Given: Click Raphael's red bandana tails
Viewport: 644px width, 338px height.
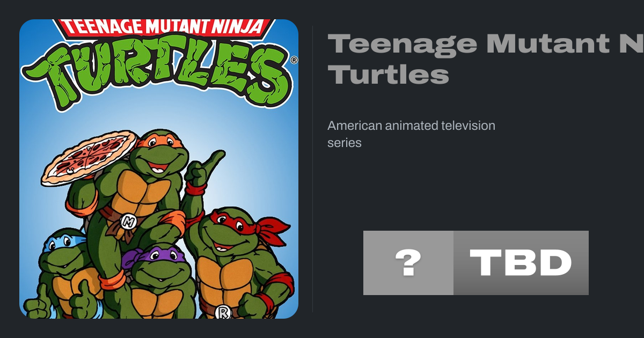Looking at the screenshot, I should pyautogui.click(x=273, y=230).
